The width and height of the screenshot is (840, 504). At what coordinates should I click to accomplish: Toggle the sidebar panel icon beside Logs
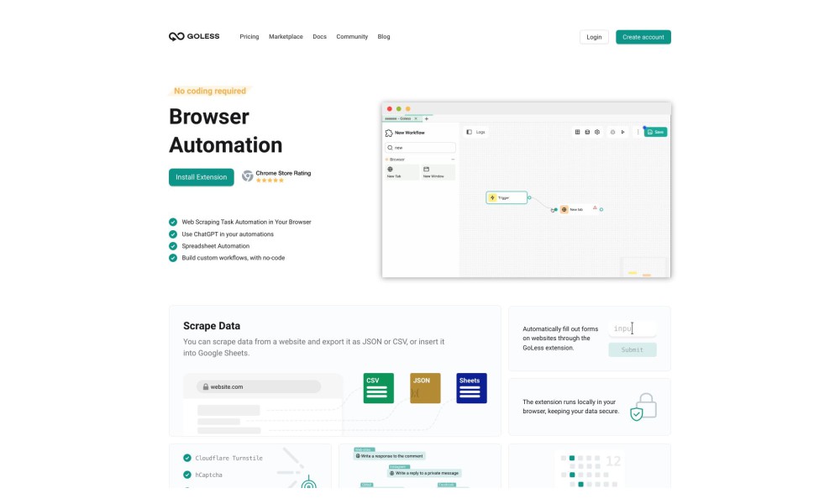point(470,132)
